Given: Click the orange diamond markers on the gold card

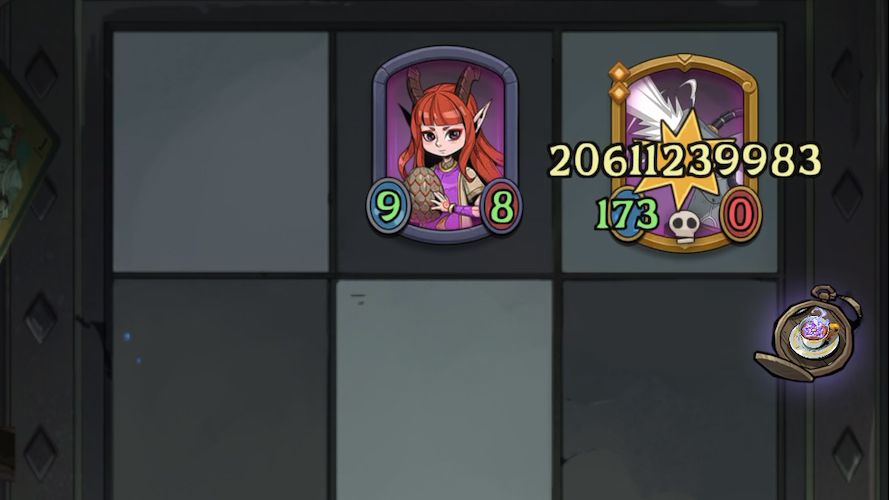Looking at the screenshot, I should point(619,82).
